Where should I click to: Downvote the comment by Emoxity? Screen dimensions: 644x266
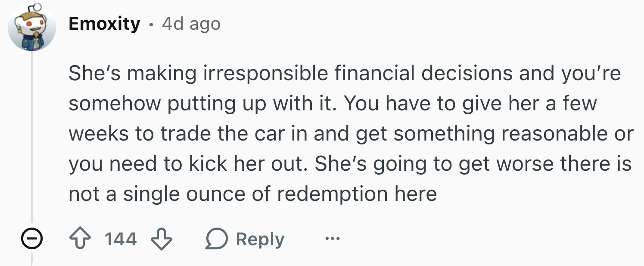pos(162,239)
